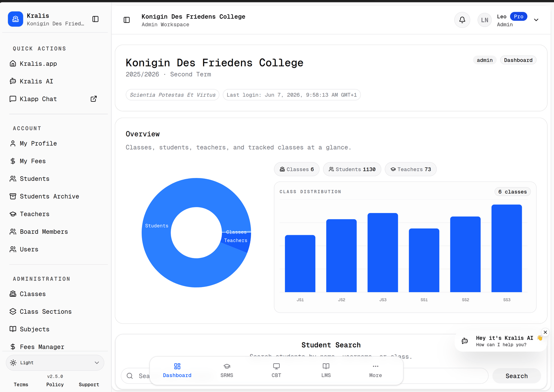
Task: Open the Policy link
Action: click(55, 384)
